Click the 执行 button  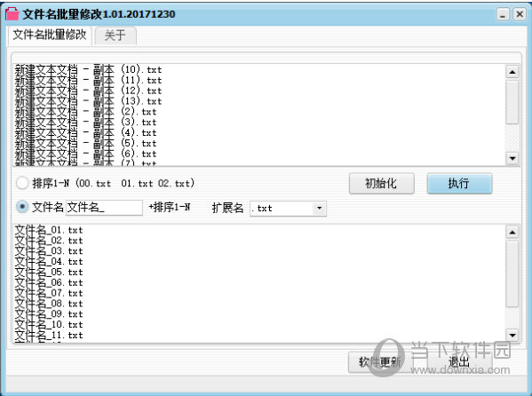459,183
